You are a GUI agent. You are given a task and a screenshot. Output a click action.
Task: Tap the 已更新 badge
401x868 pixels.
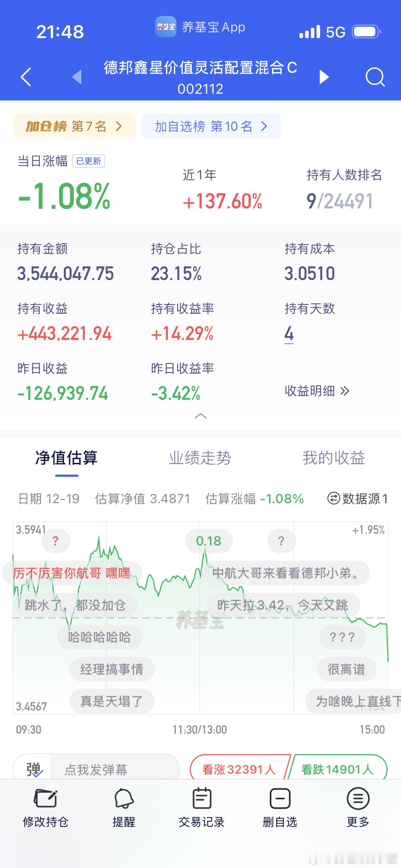(89, 161)
